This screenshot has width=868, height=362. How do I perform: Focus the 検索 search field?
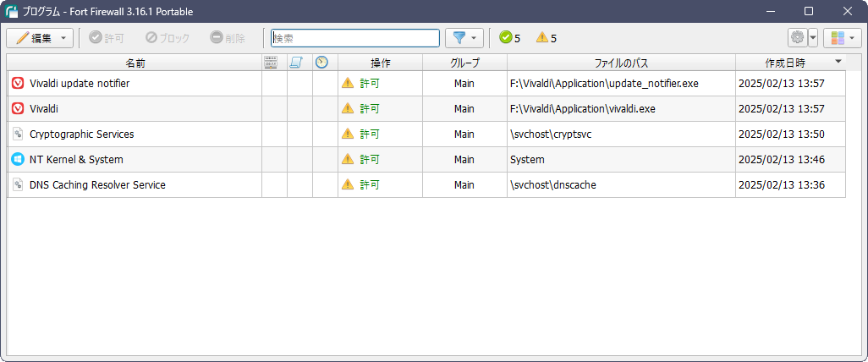pos(354,38)
